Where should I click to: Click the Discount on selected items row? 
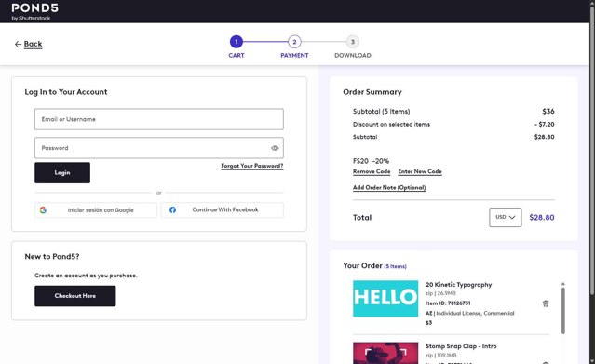453,124
